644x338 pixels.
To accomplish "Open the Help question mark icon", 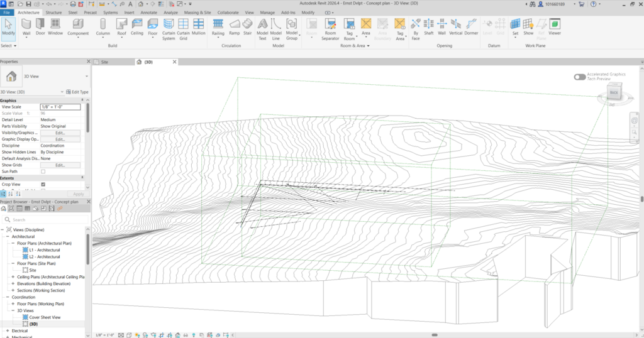I will pos(593,4).
